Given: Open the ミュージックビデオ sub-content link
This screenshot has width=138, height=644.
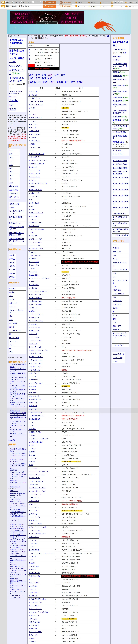Looking at the screenshot, I should point(120,270).
